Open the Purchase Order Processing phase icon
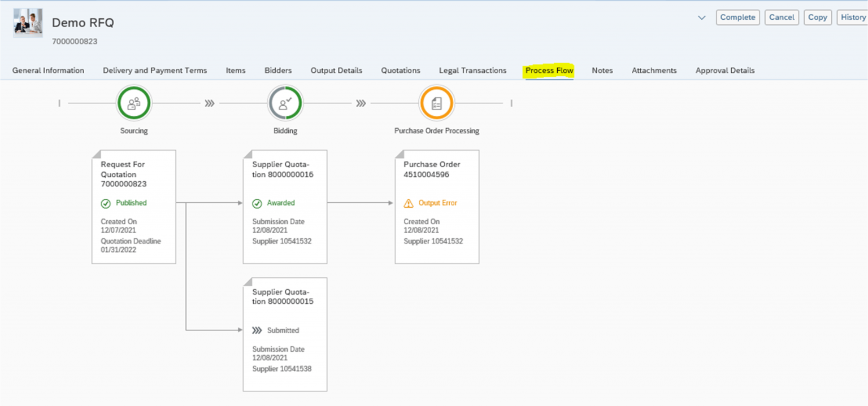The height and width of the screenshot is (406, 868). point(436,103)
